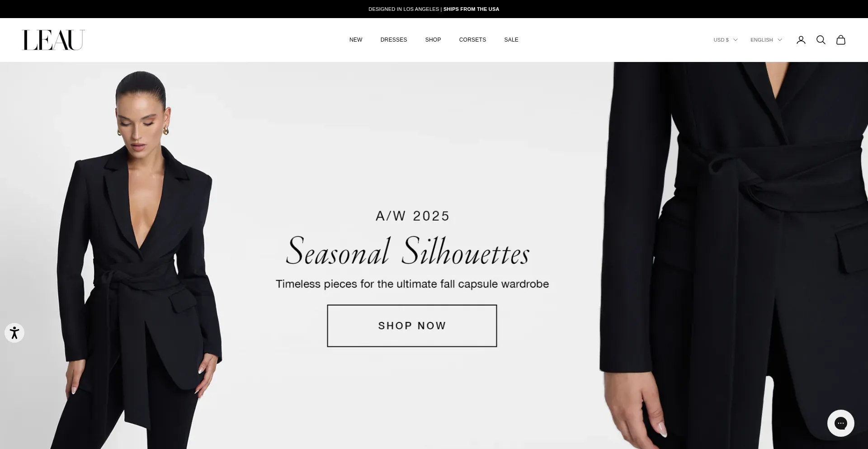Image resolution: width=868 pixels, height=449 pixels.
Task: Select CORSETS in the navigation bar
Action: pyautogui.click(x=472, y=40)
